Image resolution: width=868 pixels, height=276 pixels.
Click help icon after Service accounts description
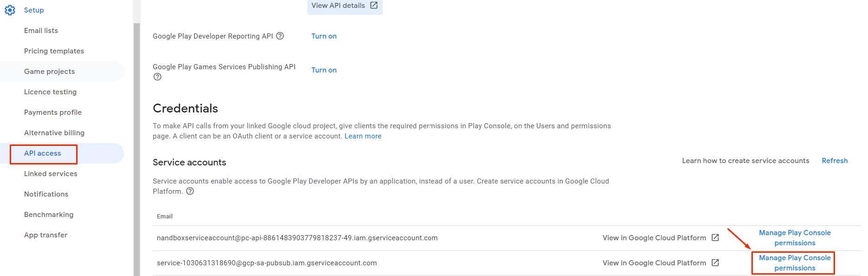[190, 191]
